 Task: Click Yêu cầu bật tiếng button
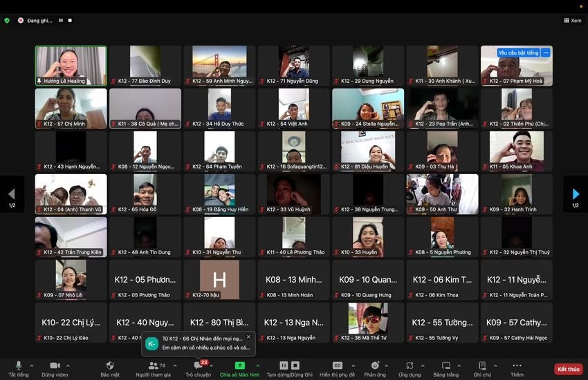click(518, 53)
